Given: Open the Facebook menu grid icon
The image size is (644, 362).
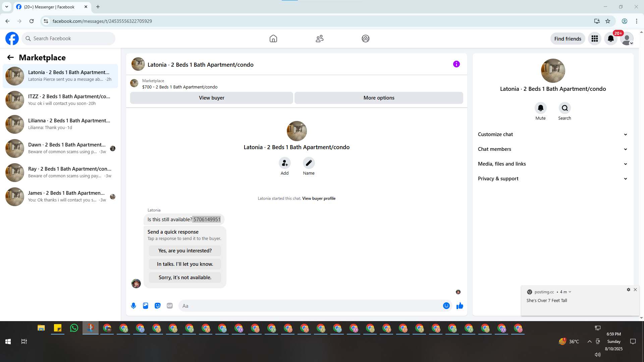Looking at the screenshot, I should click(594, 39).
